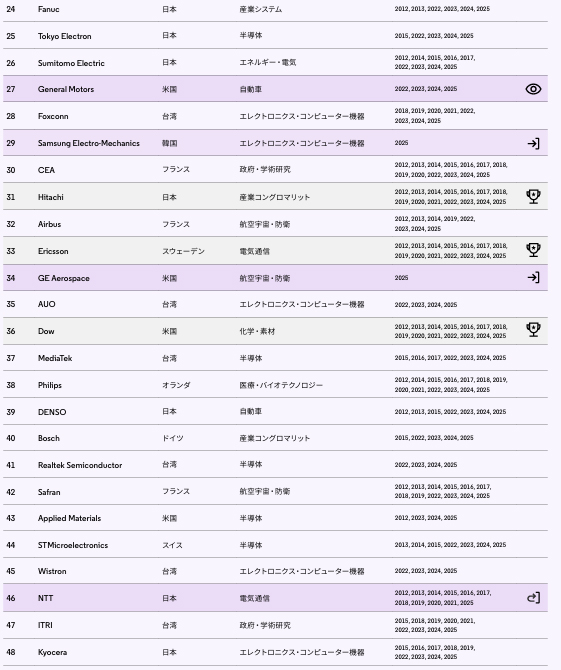This screenshot has width=561, height=670.
Task: Select the CEA row name
Action: (46, 170)
